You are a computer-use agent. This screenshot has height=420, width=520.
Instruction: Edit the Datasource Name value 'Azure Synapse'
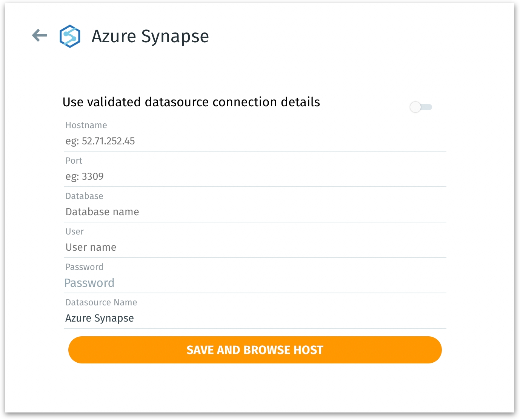pos(255,319)
